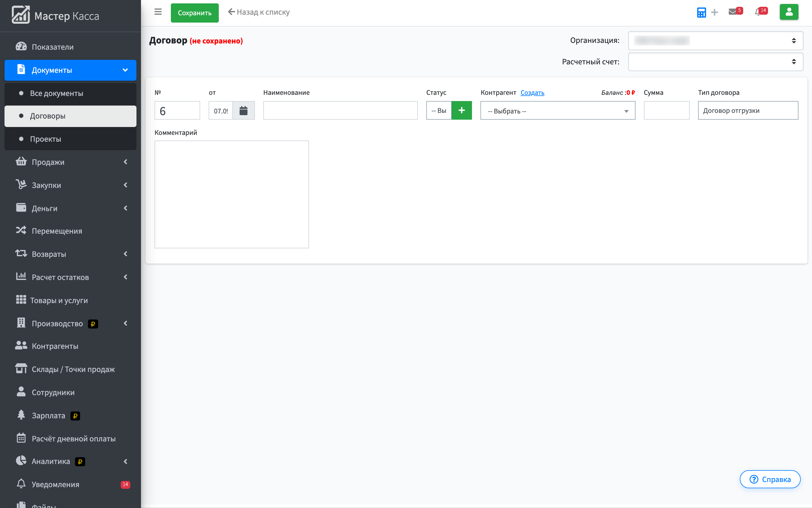
Task: Open notifications bell icon with badge 14
Action: click(761, 12)
